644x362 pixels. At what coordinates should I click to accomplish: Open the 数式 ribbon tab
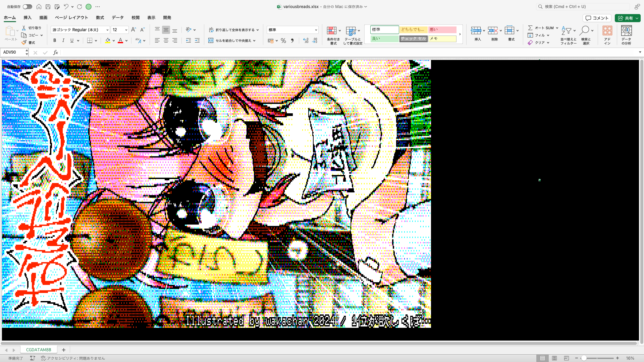click(x=100, y=18)
